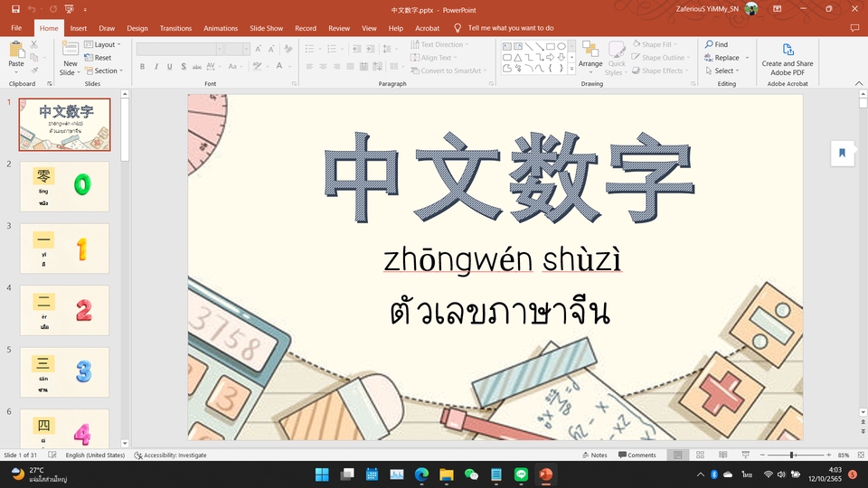Open the Select dropdown
Screen dimensions: 868x488
[x=722, y=70]
